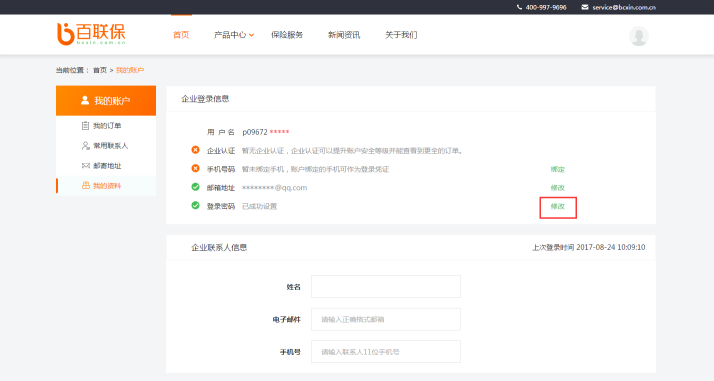Click 修改 link for 邮箱地址

click(557, 188)
